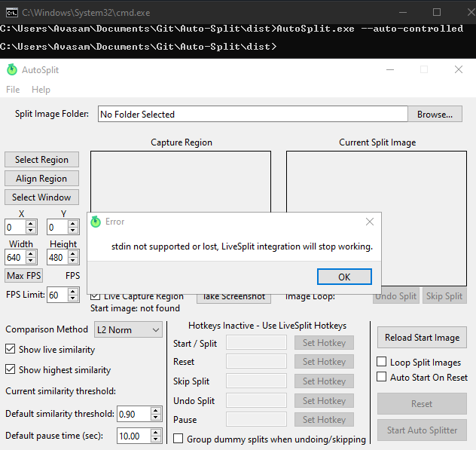Click the Skip Split hotkey field

(257, 381)
